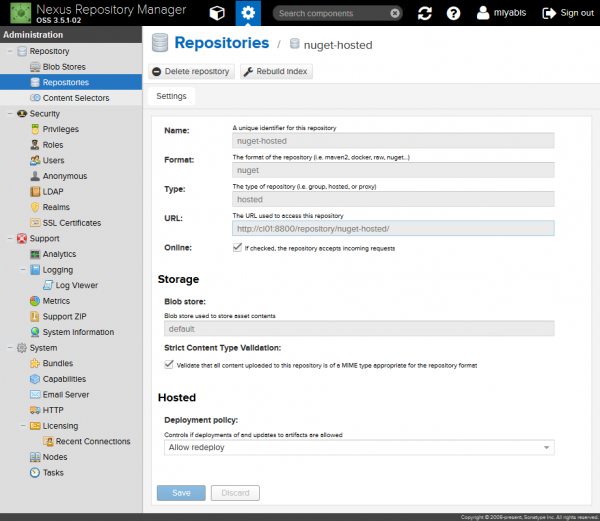Collapse the Licensing tree node
The image size is (600, 521).
pyautogui.click(x=23, y=426)
